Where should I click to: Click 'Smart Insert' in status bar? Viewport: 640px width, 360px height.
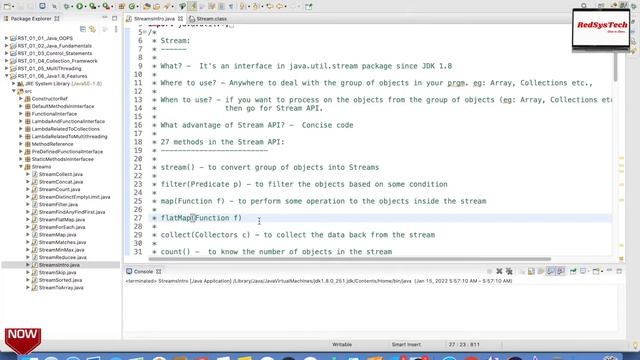[x=406, y=344]
